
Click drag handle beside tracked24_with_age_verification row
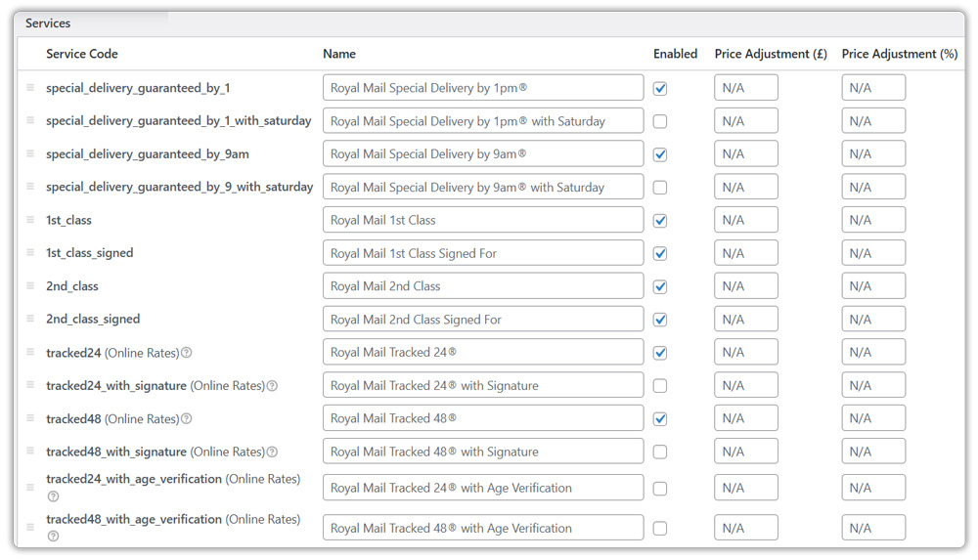(x=30, y=487)
